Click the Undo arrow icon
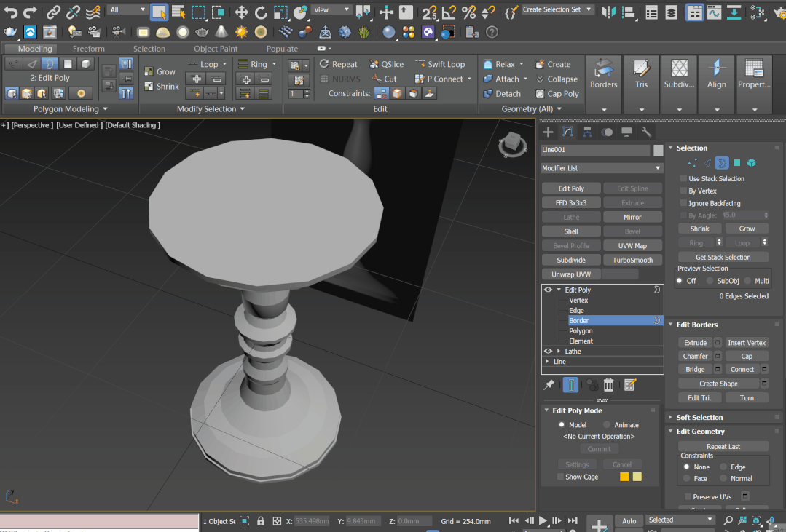 click(10, 12)
